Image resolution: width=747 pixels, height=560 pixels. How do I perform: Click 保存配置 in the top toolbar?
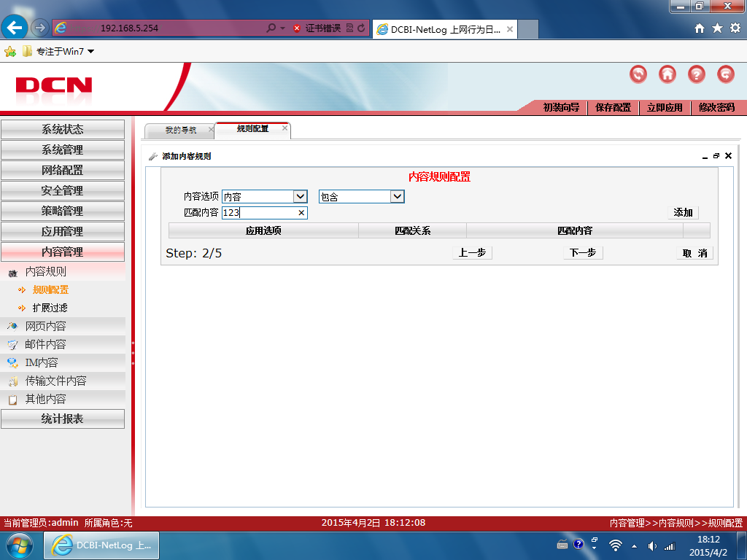click(x=613, y=108)
